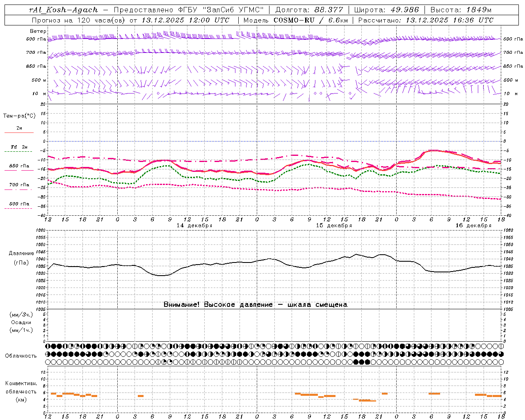This screenshot has height=420, width=525.
Task: Click the Ветер wind section label
Action: [38, 31]
